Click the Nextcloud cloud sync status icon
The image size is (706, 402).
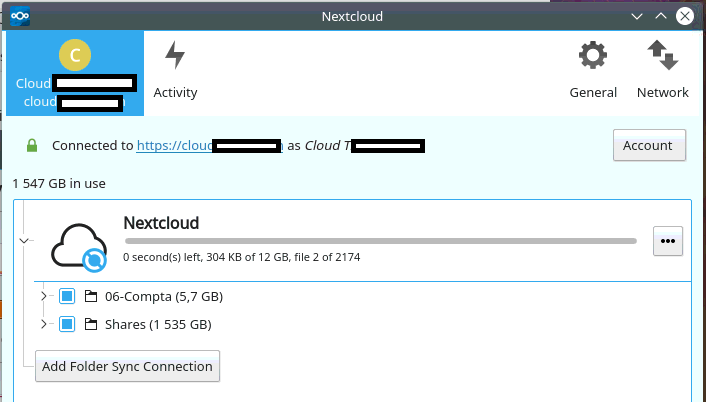coord(79,248)
